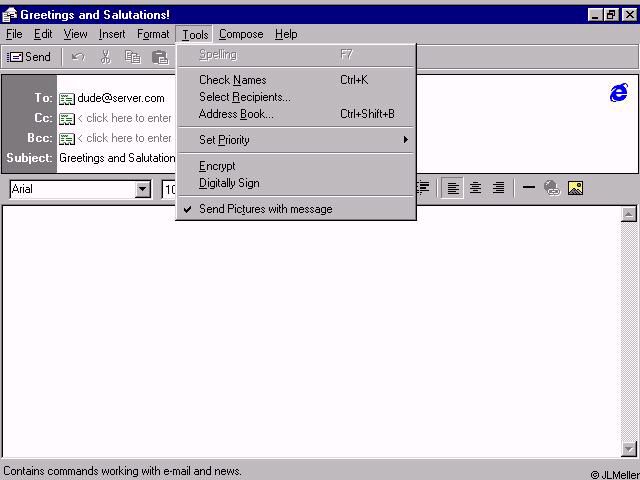Choose Select Recipients from Tools menu
Viewport: 640px width, 480px height.
pos(296,97)
